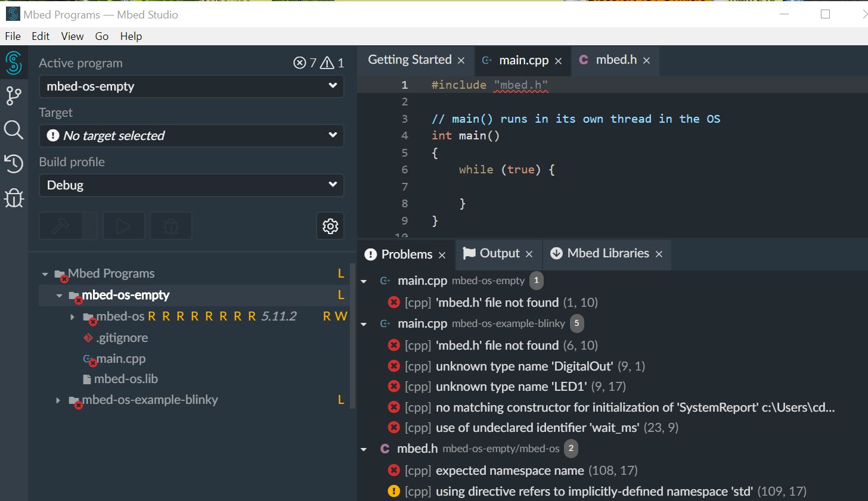Collapse the mbed.h problems group
The height and width of the screenshot is (501, 868).
tap(364, 449)
